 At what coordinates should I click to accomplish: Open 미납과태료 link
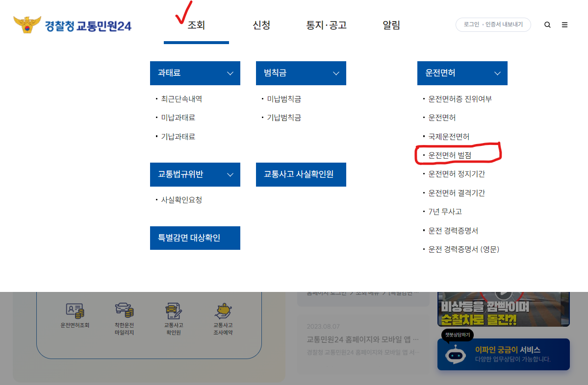(178, 118)
